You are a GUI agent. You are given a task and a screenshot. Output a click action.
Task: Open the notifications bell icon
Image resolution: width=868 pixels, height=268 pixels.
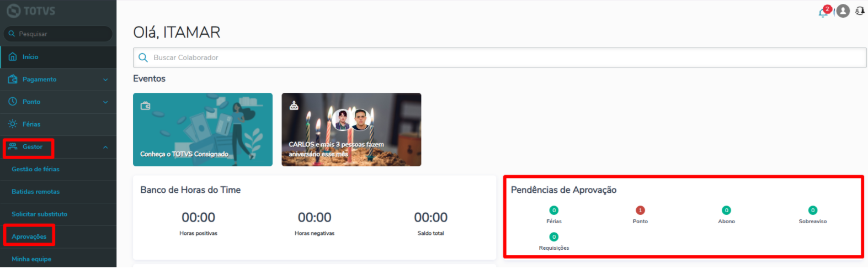pyautogui.click(x=824, y=12)
